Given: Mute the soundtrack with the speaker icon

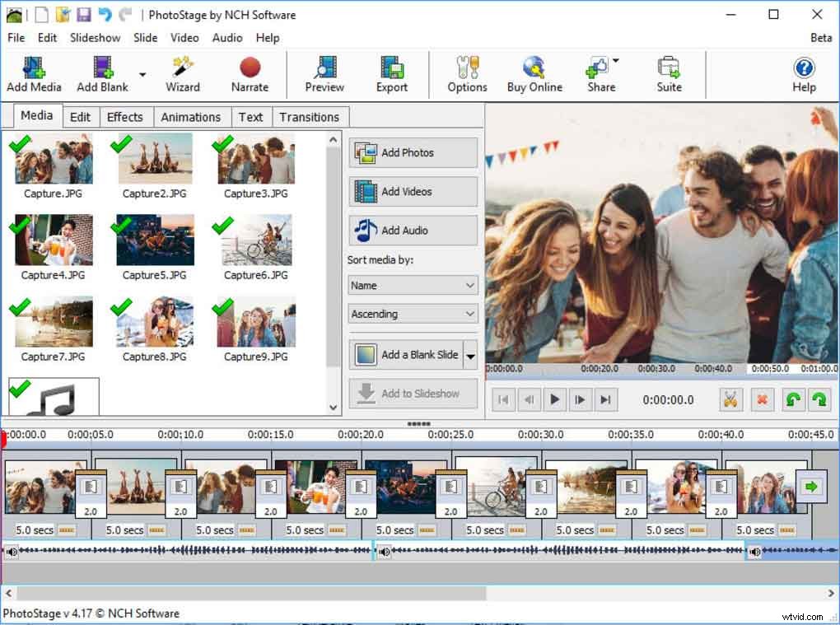Looking at the screenshot, I should click(x=10, y=552).
